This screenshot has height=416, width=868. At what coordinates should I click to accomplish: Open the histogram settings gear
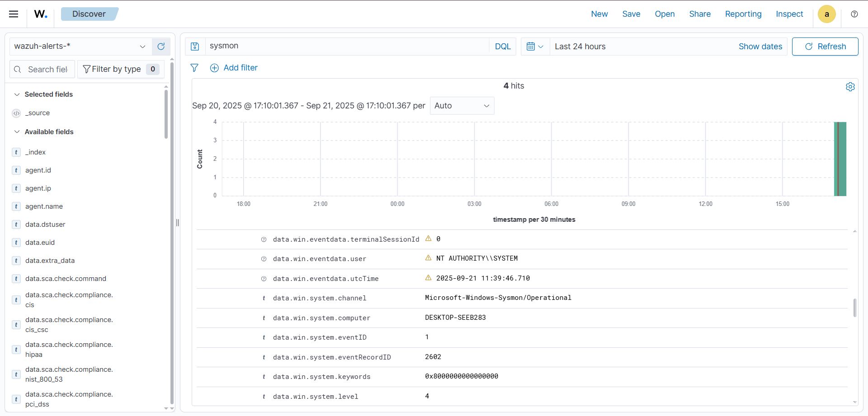pos(850,86)
